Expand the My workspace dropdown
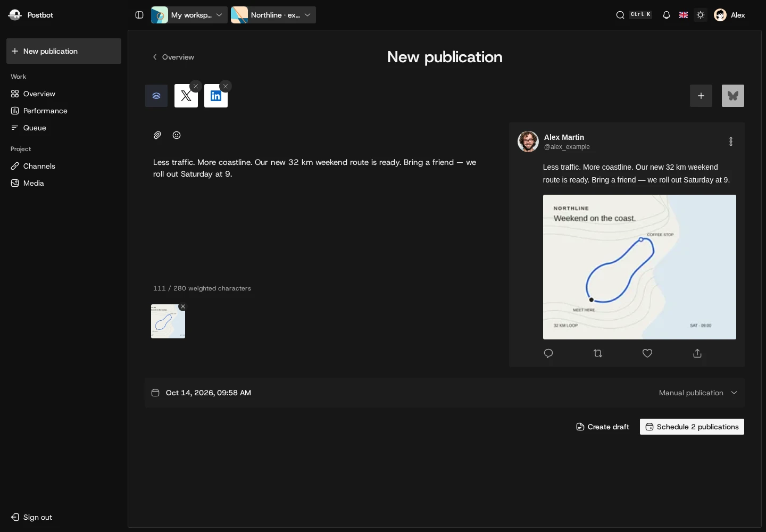The image size is (766, 532). [189, 15]
